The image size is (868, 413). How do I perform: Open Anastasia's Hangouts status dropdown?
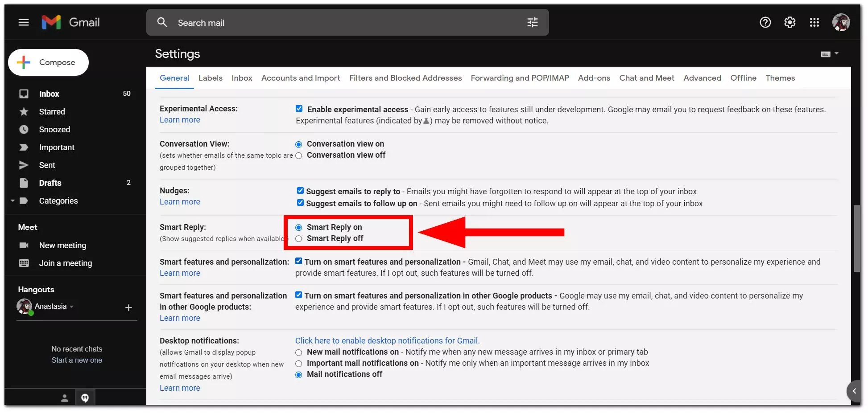[71, 307]
